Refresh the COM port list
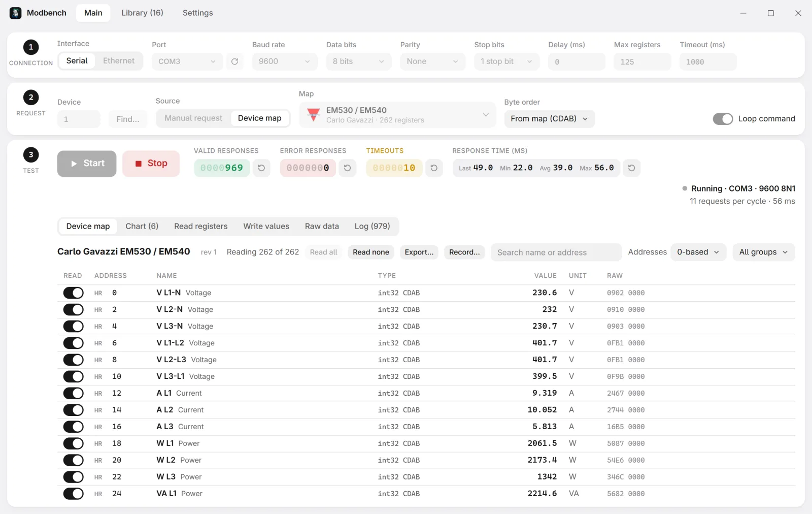This screenshot has height=514, width=812. 234,61
